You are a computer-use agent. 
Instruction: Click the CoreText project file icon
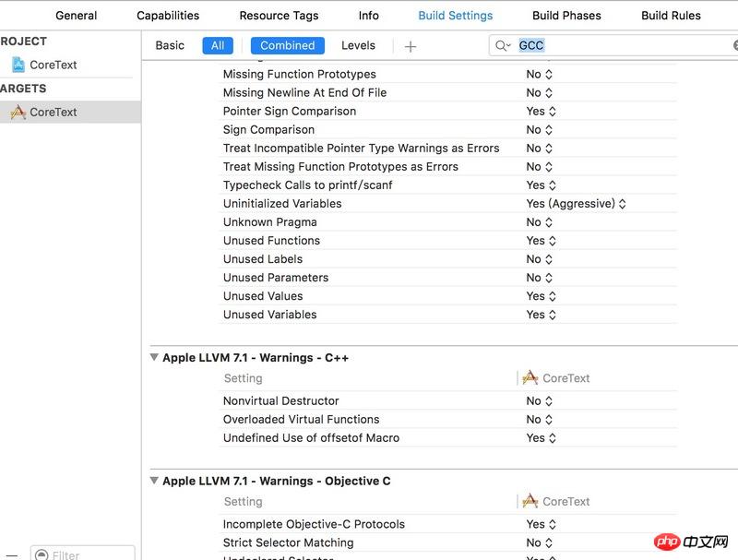18,65
